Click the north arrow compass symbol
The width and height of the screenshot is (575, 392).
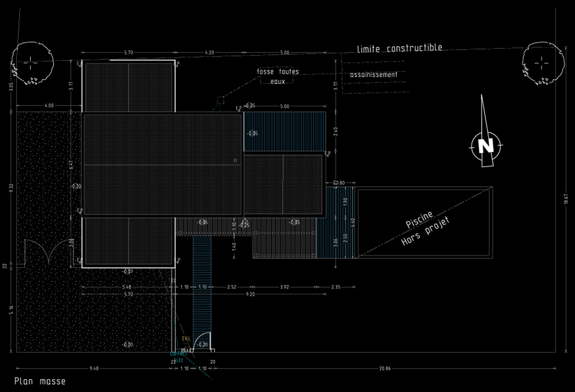(x=486, y=146)
